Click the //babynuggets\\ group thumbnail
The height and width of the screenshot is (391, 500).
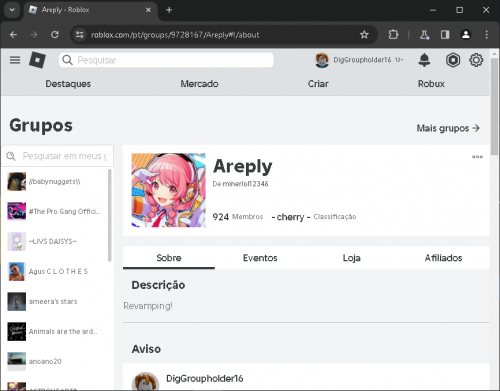click(16, 181)
